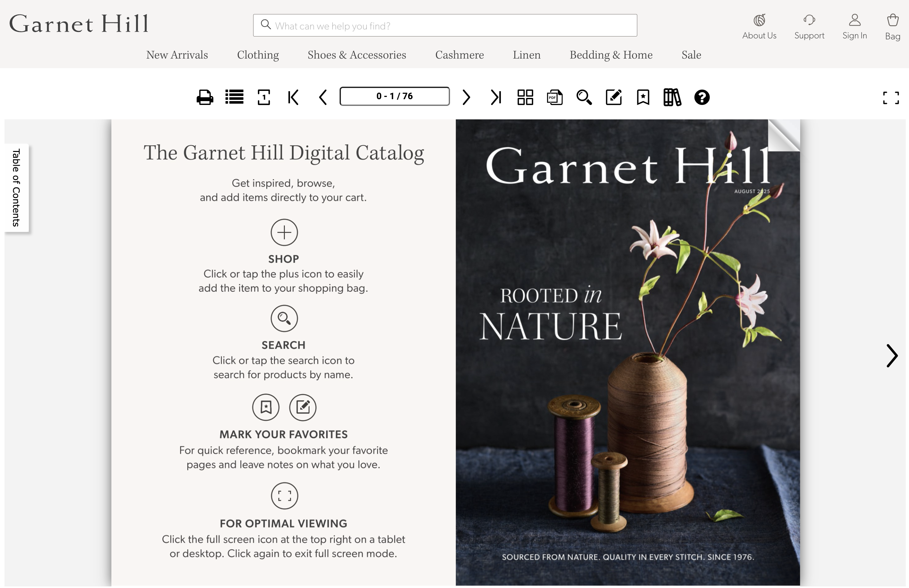Click the "MARK YOUR FAVORITES" text
909x588 pixels.
tap(283, 434)
